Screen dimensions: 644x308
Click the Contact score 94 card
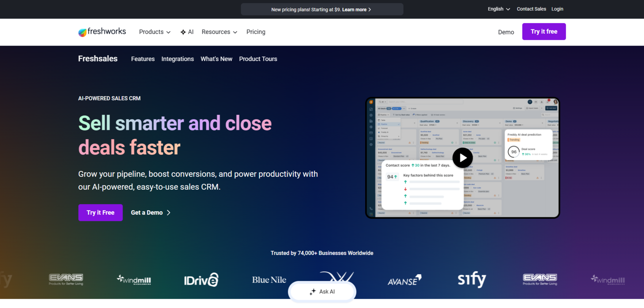pos(422,184)
